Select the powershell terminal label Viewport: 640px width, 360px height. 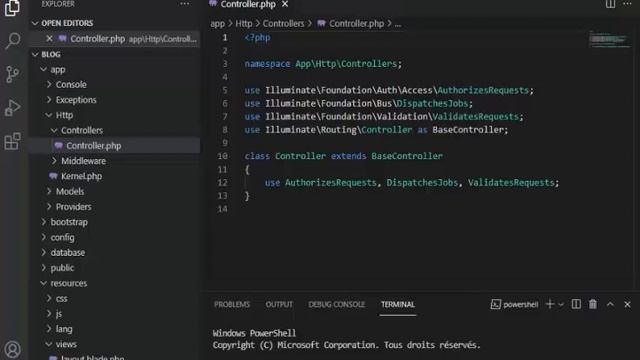point(514,304)
